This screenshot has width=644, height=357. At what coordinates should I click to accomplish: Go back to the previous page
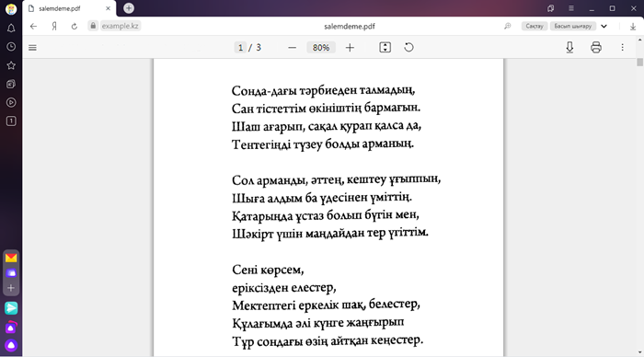(34, 26)
